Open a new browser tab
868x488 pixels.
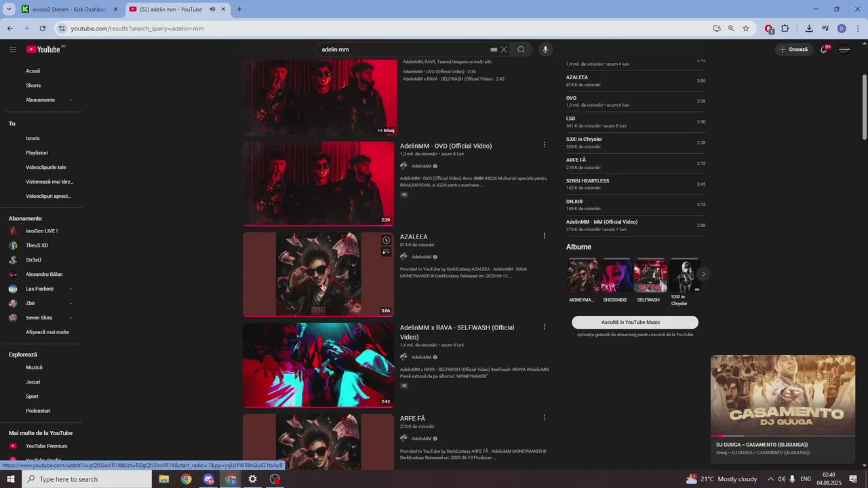click(239, 9)
